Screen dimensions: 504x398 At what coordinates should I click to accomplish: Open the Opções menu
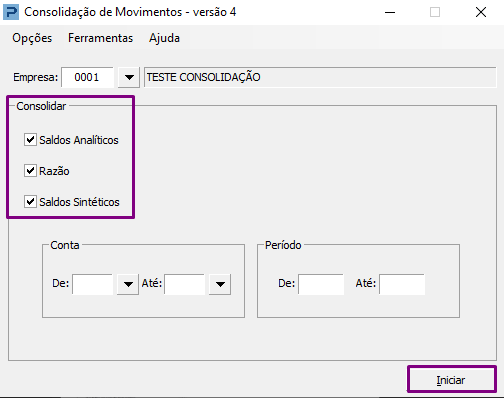32,38
